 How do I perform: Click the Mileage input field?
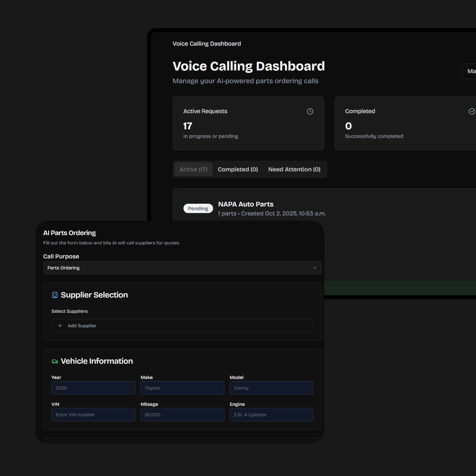point(182,415)
